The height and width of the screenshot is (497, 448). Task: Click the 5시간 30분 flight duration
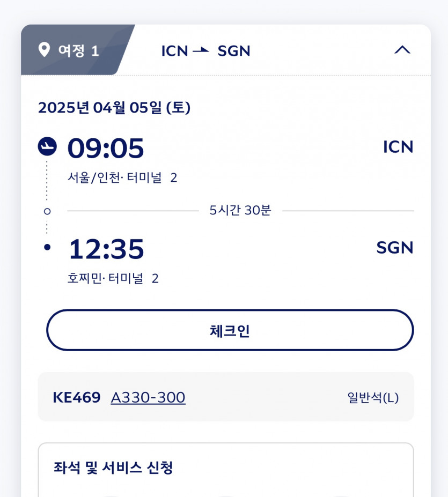click(x=240, y=210)
